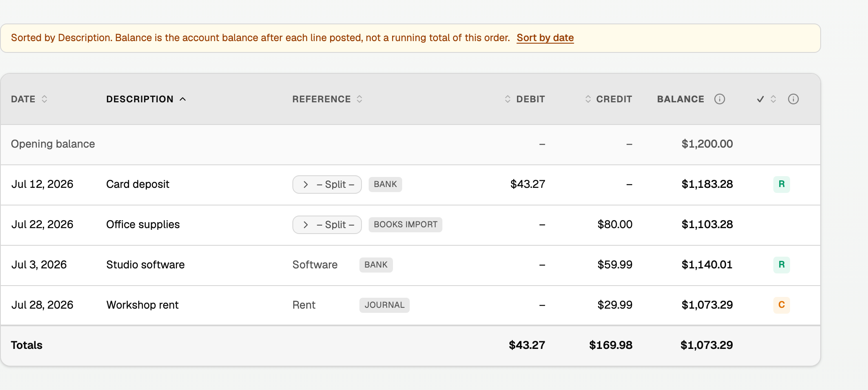Viewport: 868px width, 390px height.
Task: Click the $1,183.28 balance value
Action: coord(707,184)
